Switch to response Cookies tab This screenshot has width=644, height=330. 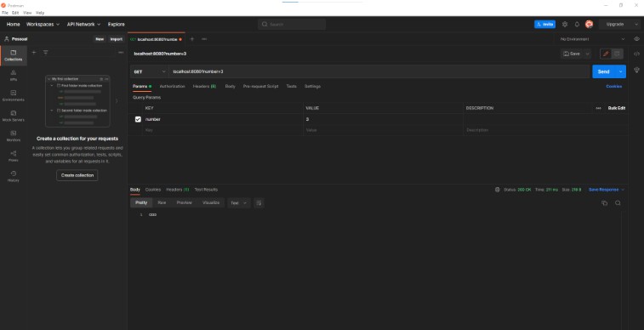point(153,190)
